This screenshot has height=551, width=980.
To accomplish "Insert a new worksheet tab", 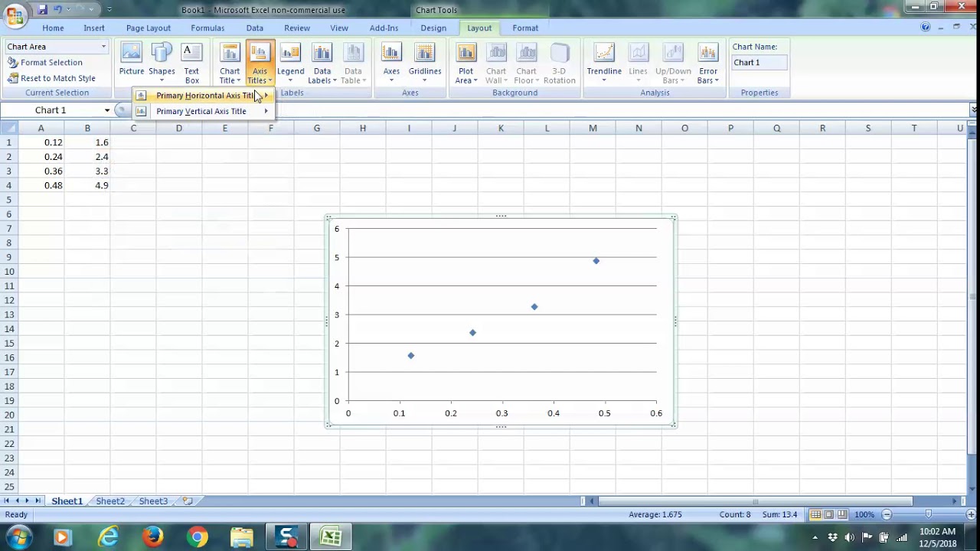I will point(187,501).
